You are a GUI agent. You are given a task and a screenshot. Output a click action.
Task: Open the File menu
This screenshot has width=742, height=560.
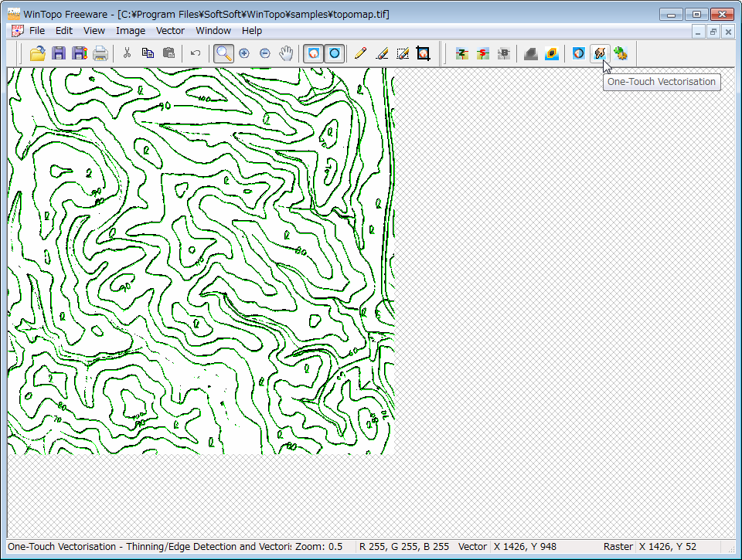coord(37,31)
